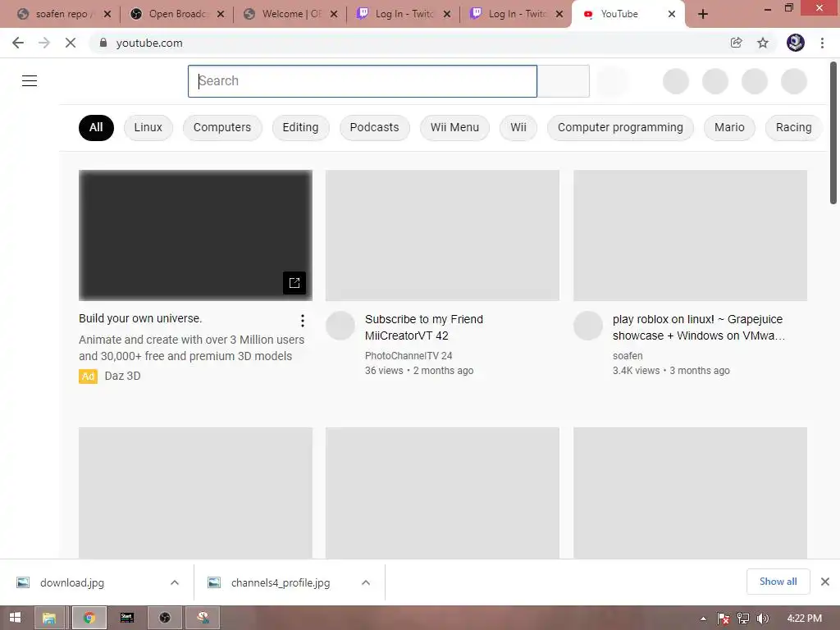Click in the YouTube Search field
Image resolution: width=840 pixels, height=630 pixels.
point(362,81)
